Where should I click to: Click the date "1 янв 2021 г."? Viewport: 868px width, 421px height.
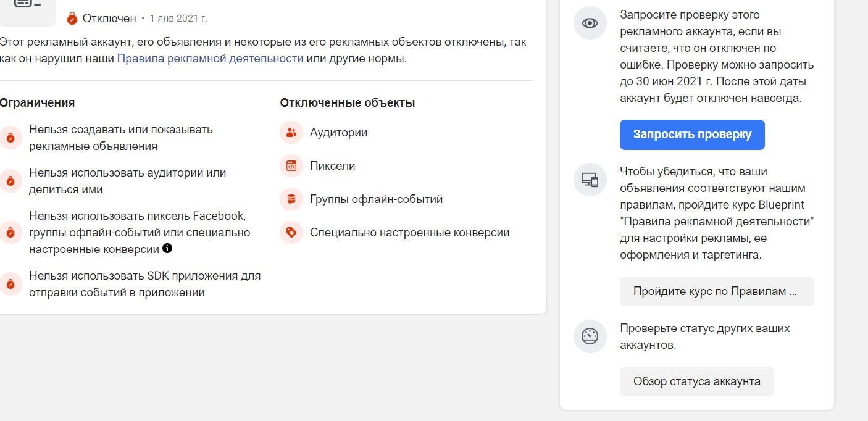click(178, 19)
